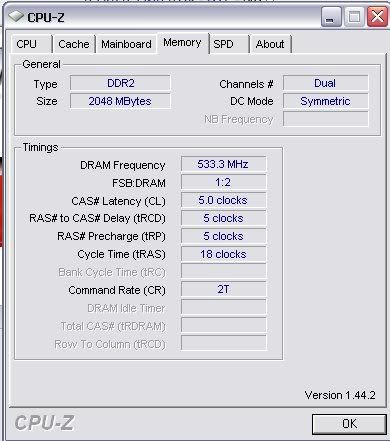Viewport: 390px width, 441px height.
Task: Minimize the CPU-Z window
Action: pyautogui.click(x=330, y=17)
